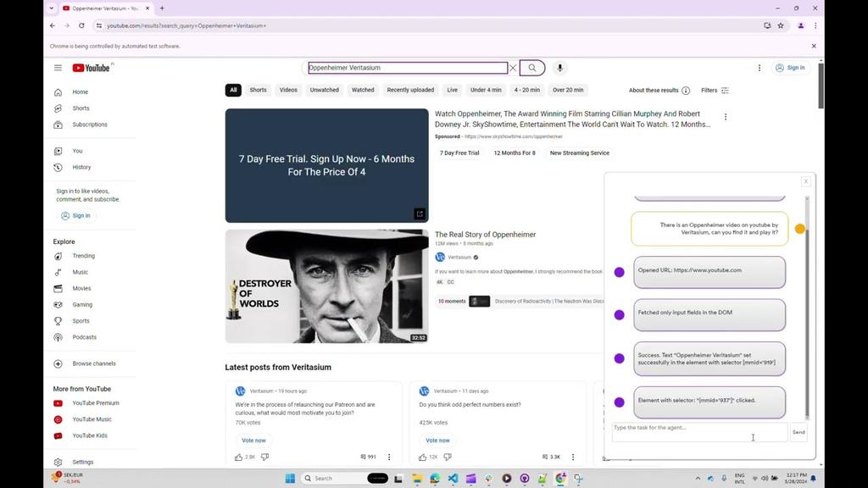Open YouTube settings three-dot menu near Sign in
Screen dimensions: 868x488
pos(759,68)
